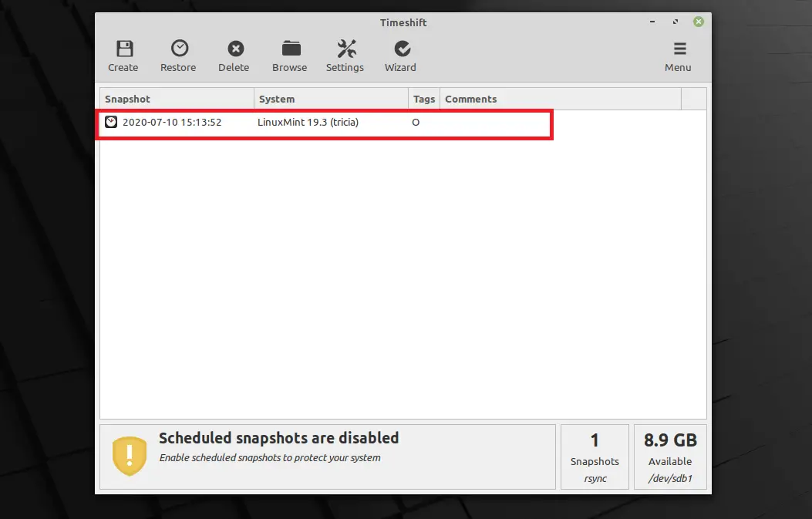The height and width of the screenshot is (519, 812).
Task: Launch the Wizard checkmark icon
Action: click(403, 49)
